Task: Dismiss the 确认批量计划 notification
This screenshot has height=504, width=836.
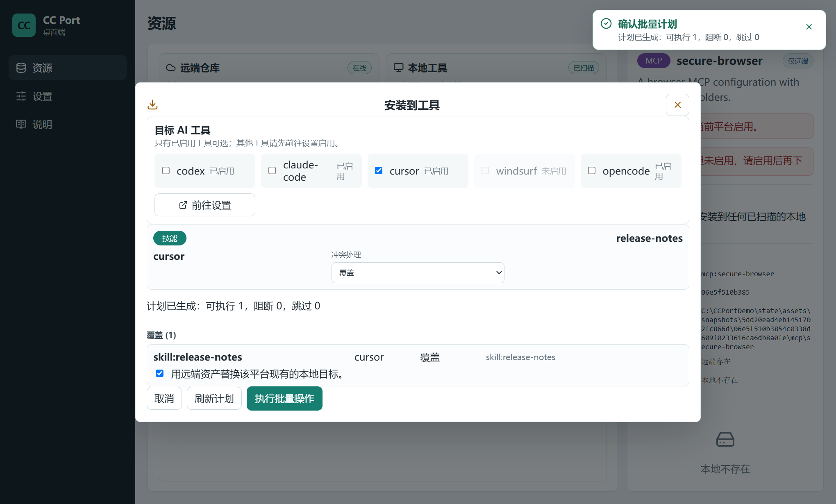Action: [x=809, y=27]
